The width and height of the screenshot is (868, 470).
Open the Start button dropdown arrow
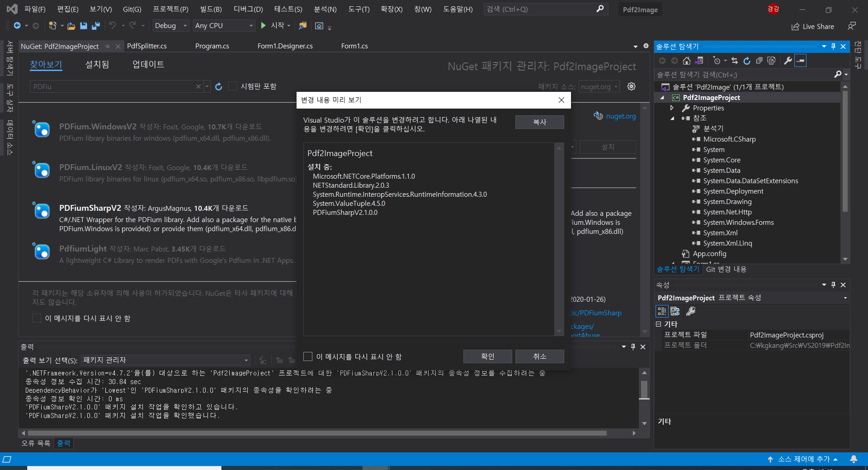pyautogui.click(x=289, y=26)
